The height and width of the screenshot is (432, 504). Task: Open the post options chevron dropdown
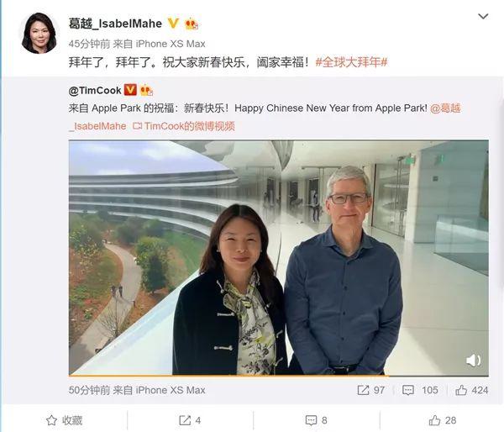[483, 17]
